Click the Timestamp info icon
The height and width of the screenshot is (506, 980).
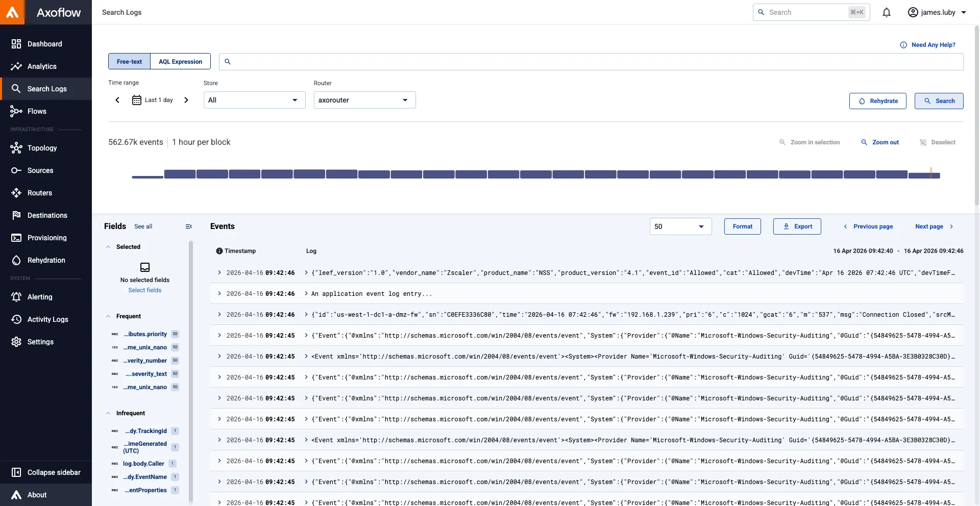[x=219, y=251]
